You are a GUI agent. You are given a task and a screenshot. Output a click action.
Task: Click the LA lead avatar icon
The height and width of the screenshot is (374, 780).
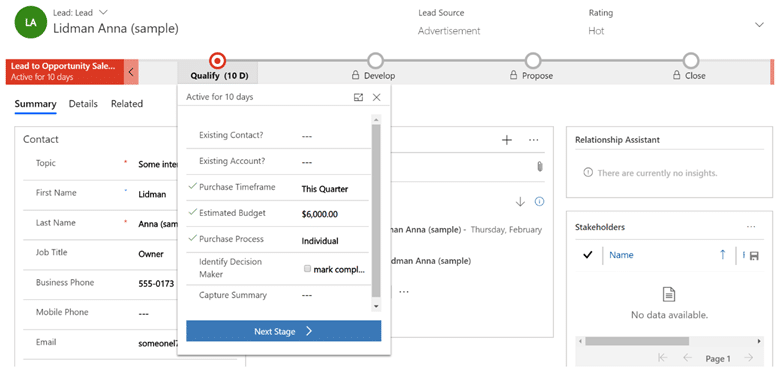coord(30,23)
